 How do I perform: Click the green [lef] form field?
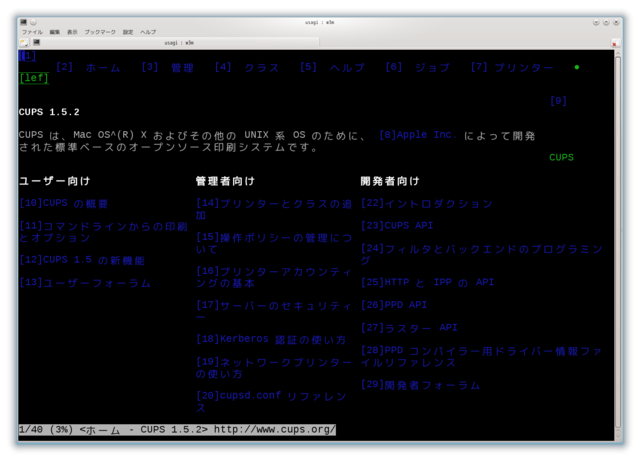[x=34, y=78]
